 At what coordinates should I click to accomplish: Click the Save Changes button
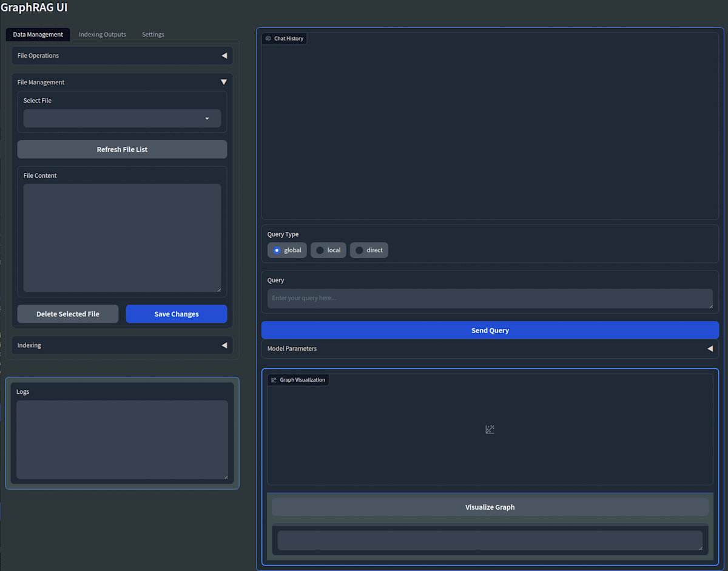pyautogui.click(x=177, y=314)
